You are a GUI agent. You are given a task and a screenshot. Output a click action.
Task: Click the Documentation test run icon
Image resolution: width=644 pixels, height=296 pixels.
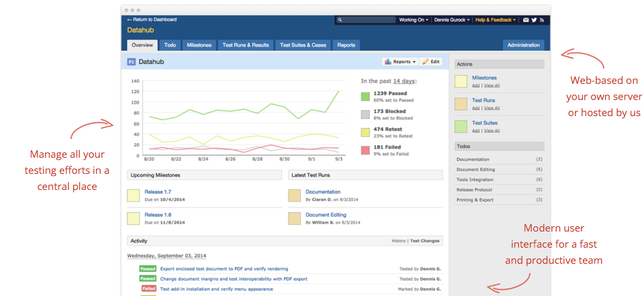point(295,195)
